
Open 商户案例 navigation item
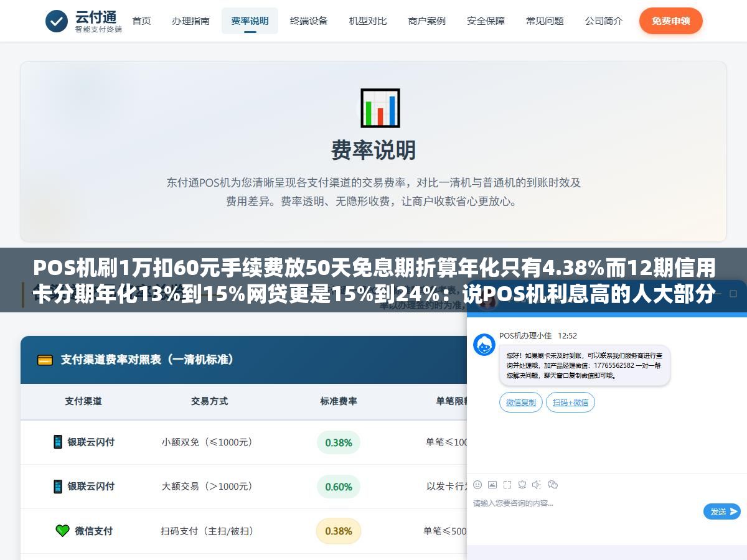(x=426, y=21)
